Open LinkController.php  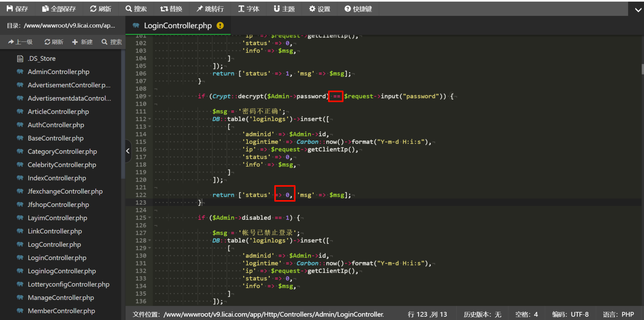click(x=55, y=231)
